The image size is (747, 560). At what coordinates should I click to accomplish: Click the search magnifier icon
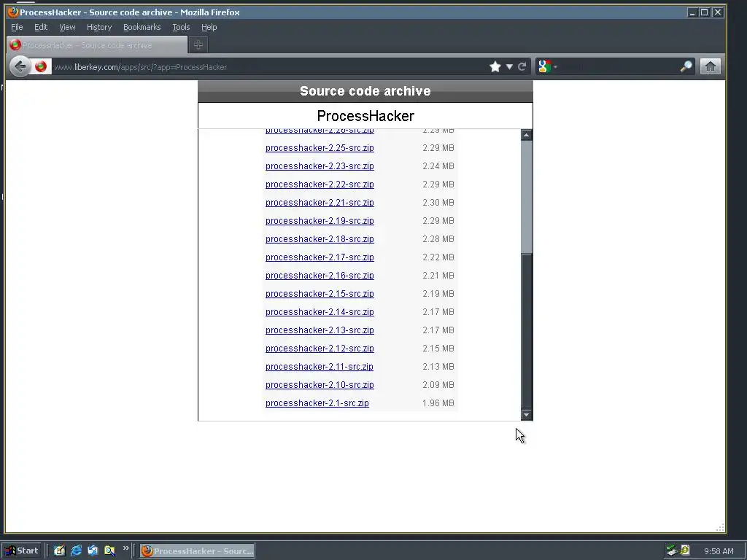point(686,66)
